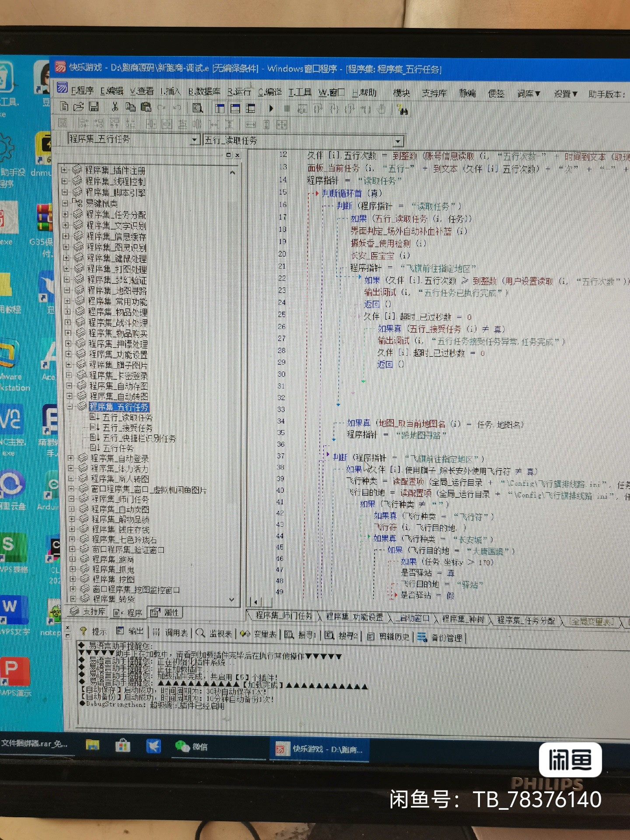Click the 快乐游戏 taskbar window button
The height and width of the screenshot is (840, 630).
320,749
